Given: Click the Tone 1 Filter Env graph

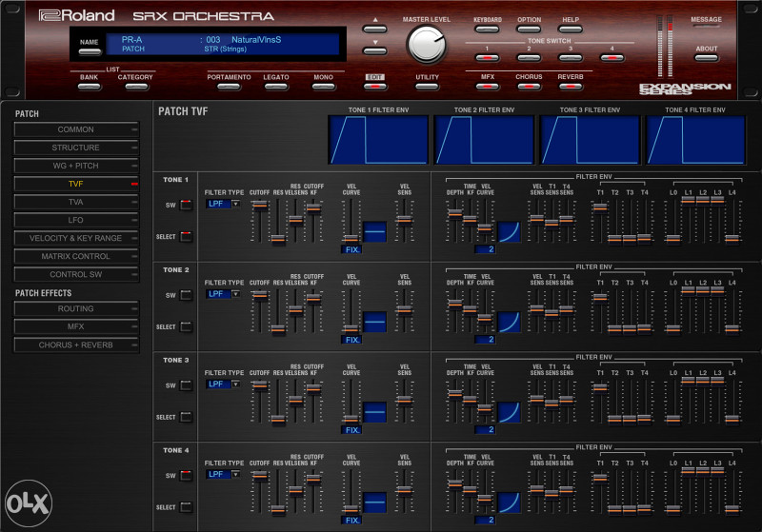Looking at the screenshot, I should (378, 140).
